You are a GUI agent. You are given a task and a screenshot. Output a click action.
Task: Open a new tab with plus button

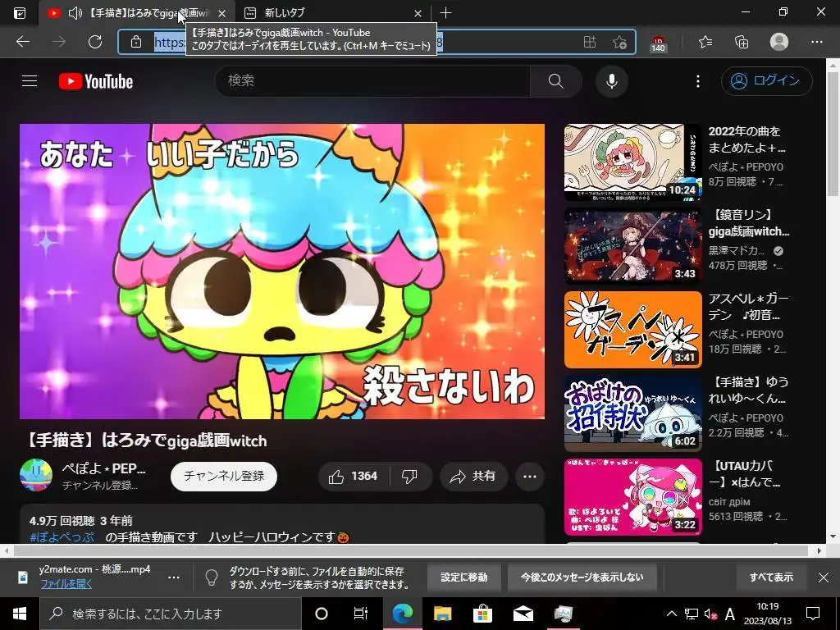445,13
